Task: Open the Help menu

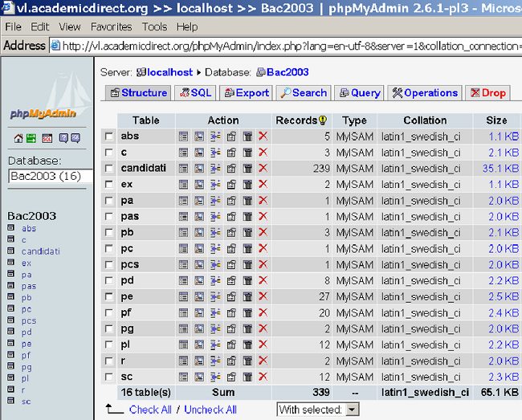Action: coord(187,27)
